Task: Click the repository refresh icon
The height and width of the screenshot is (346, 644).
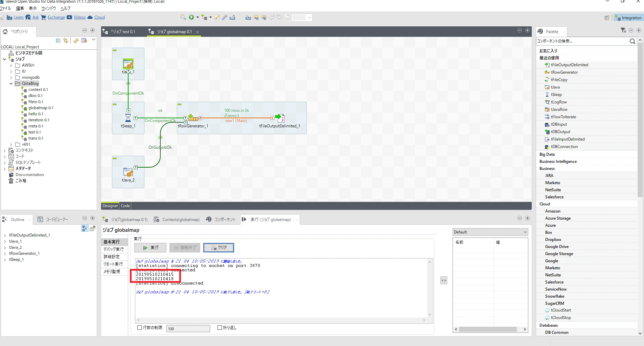Action: pyautogui.click(x=76, y=41)
